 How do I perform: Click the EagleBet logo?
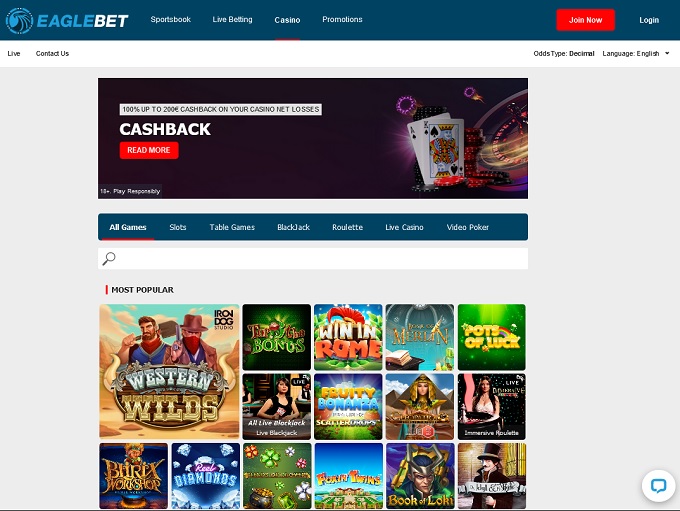pyautogui.click(x=67, y=20)
